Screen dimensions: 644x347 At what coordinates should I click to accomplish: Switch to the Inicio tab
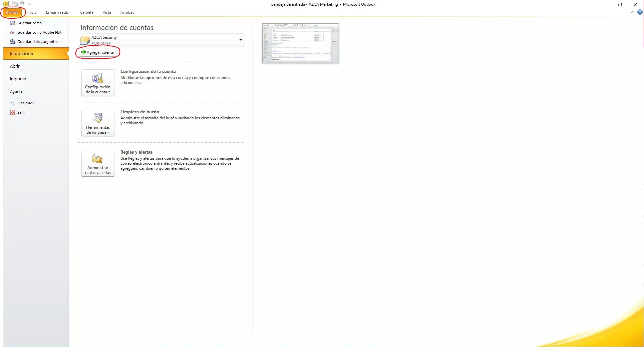coord(32,12)
